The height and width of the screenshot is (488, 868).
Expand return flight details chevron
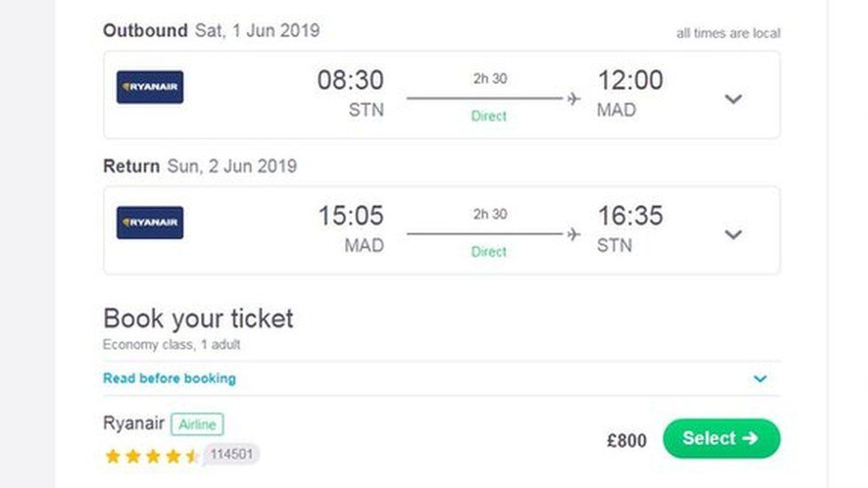733,235
